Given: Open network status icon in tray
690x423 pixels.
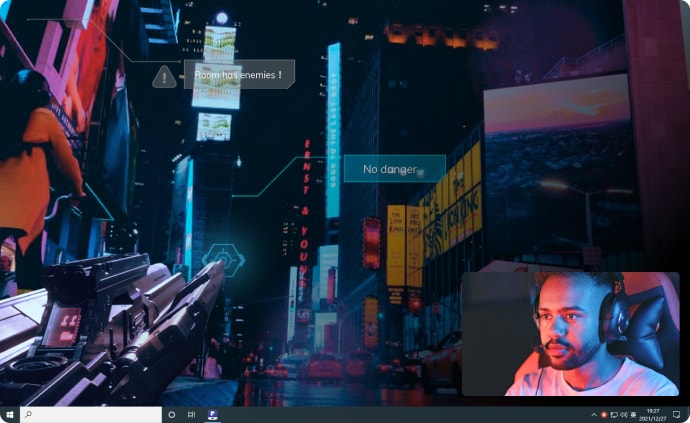Looking at the screenshot, I should tap(614, 415).
